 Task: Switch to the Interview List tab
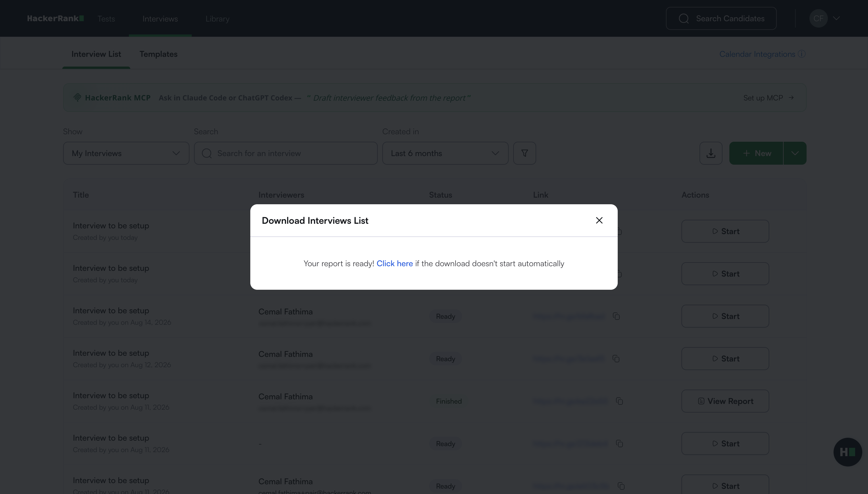[96, 54]
